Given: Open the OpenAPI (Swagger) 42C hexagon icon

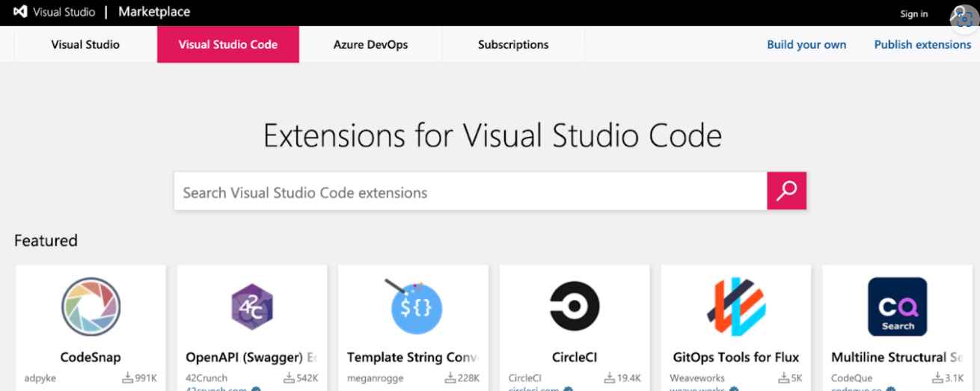Looking at the screenshot, I should (252, 307).
